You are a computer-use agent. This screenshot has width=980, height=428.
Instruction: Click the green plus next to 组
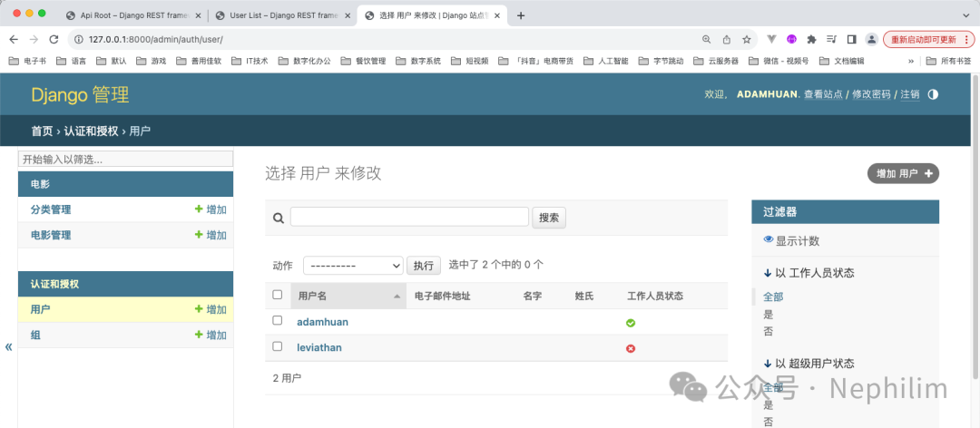(199, 335)
